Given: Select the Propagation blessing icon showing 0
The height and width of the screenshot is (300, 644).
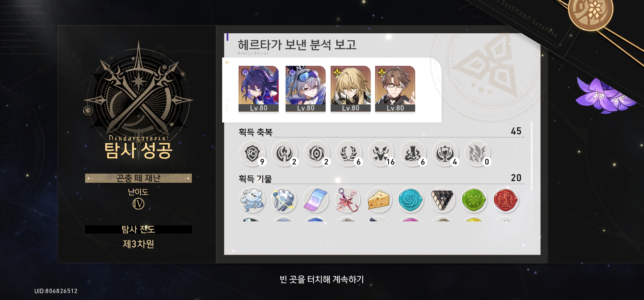Looking at the screenshot, I should click(x=477, y=153).
